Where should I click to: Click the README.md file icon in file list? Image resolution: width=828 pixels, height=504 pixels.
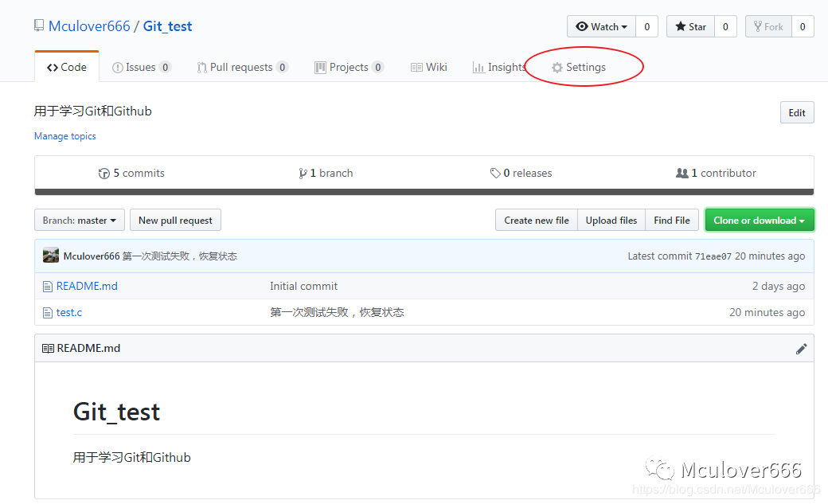tap(48, 287)
